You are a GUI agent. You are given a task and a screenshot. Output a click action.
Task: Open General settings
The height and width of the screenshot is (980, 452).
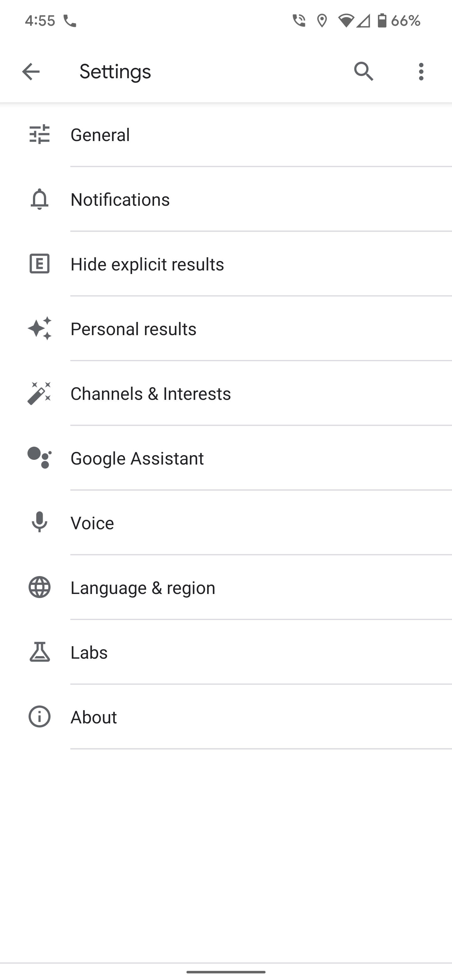coord(100,135)
